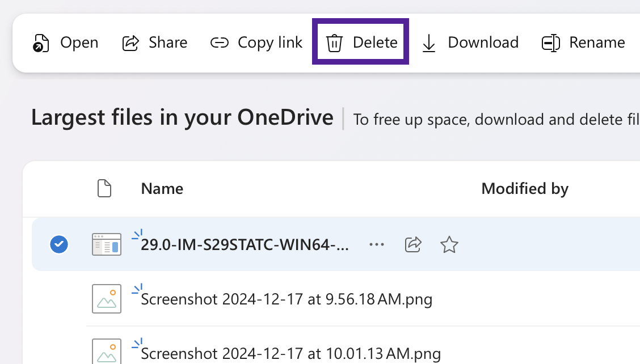Uncheck the 29.0-IM-S29STATC-WIN64 file selection circle

[59, 244]
